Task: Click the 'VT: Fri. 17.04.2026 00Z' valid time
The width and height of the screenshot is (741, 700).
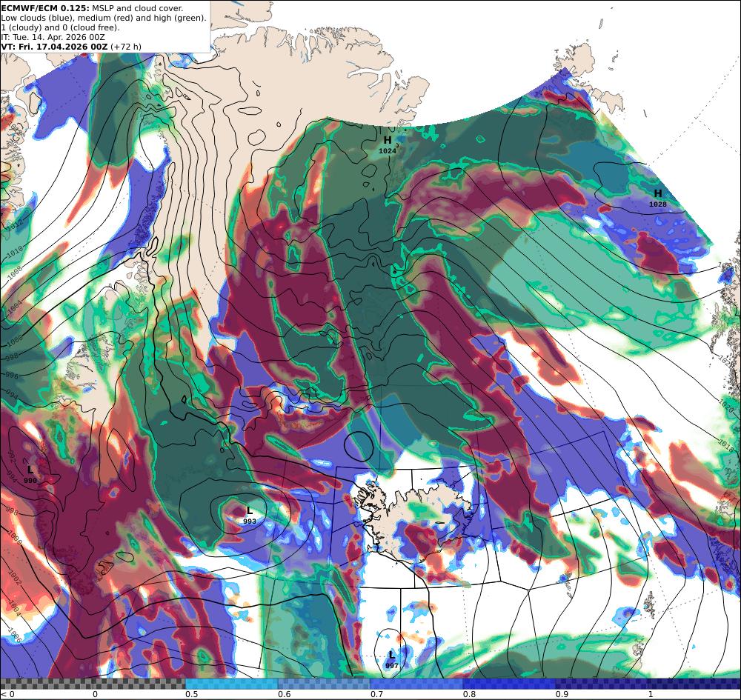Action: [54, 47]
